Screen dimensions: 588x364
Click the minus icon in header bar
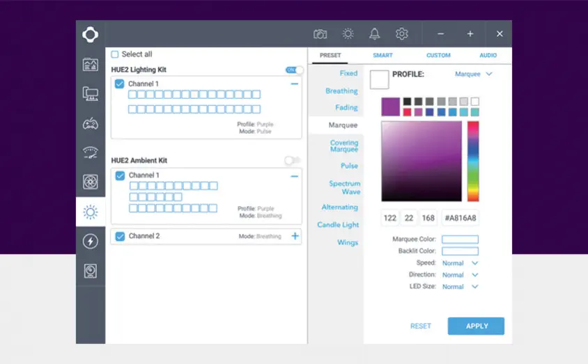440,33
